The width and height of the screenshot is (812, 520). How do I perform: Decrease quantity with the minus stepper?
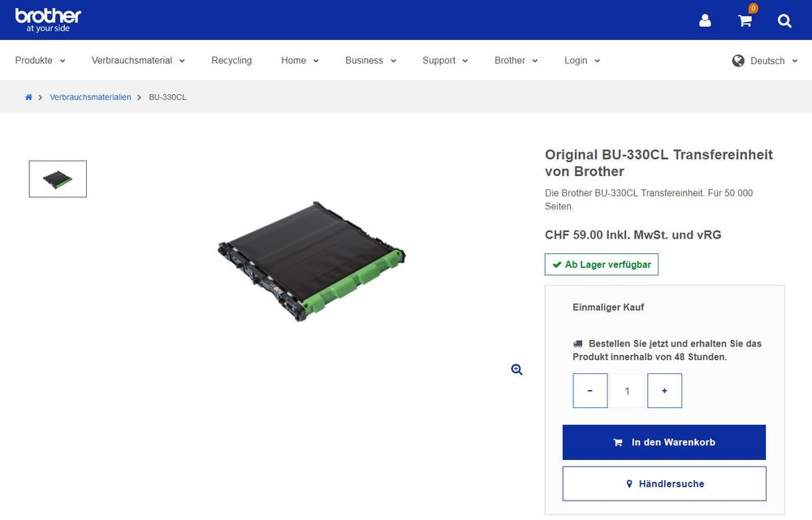[x=590, y=390]
